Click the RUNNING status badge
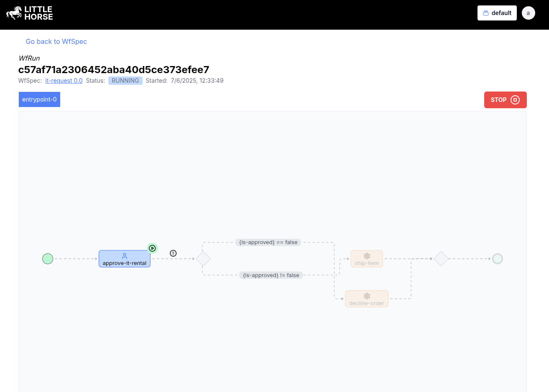Screen dimensions: 549x392 coord(125,80)
